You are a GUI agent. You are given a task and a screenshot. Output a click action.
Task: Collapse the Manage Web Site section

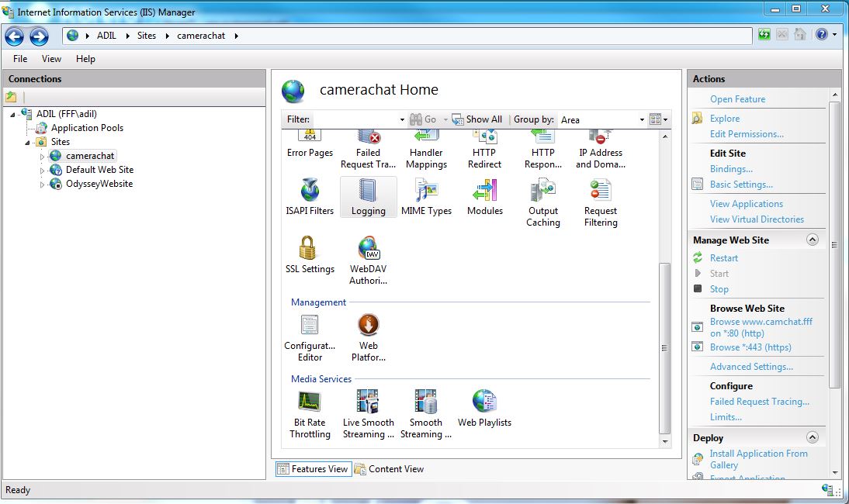point(813,240)
